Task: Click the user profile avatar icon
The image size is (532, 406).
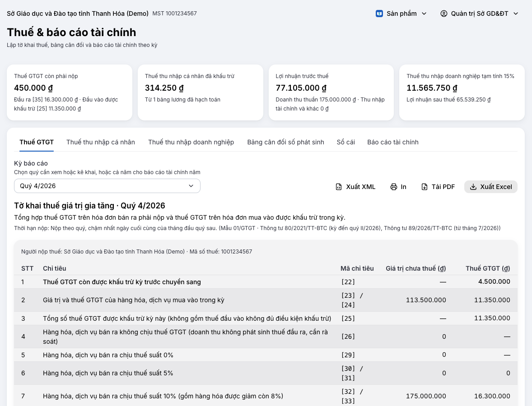Action: coord(444,14)
